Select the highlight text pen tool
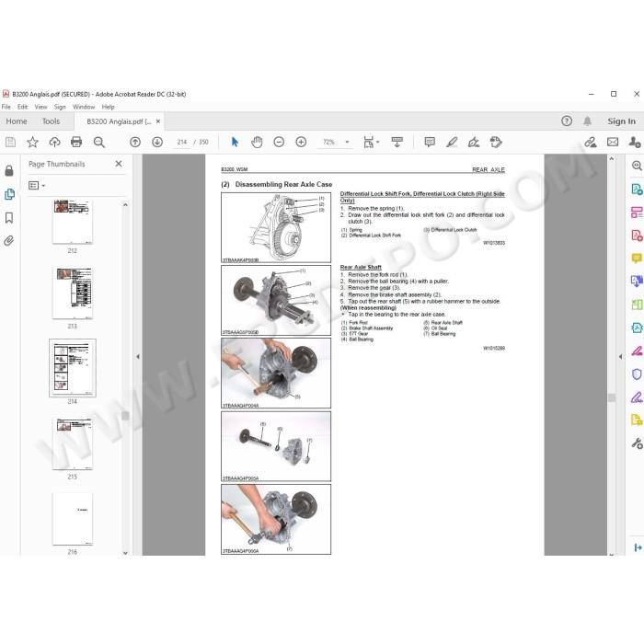The width and height of the screenshot is (644, 644). point(452,142)
